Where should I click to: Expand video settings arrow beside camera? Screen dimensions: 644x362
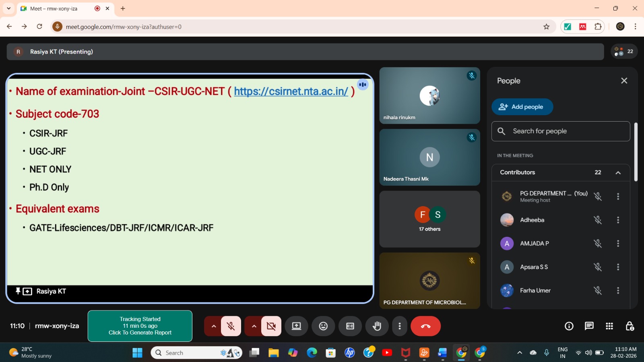tap(254, 326)
